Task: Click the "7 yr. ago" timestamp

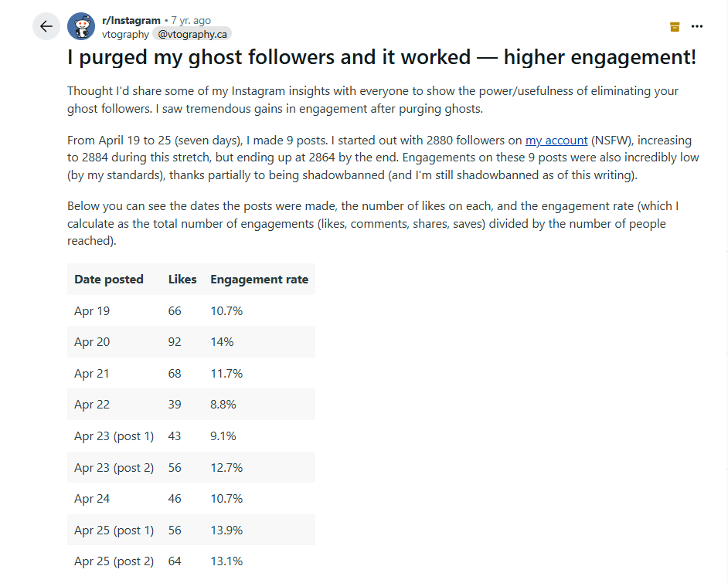Action: coord(190,20)
